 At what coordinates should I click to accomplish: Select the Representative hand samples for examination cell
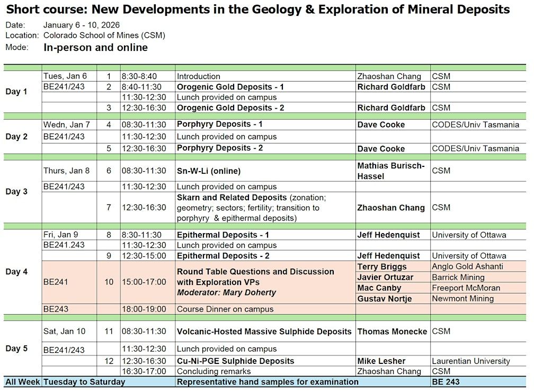pos(268,382)
